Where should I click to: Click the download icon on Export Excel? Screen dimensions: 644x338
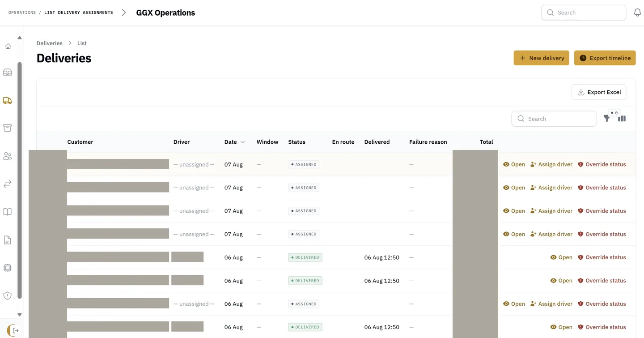coord(581,92)
